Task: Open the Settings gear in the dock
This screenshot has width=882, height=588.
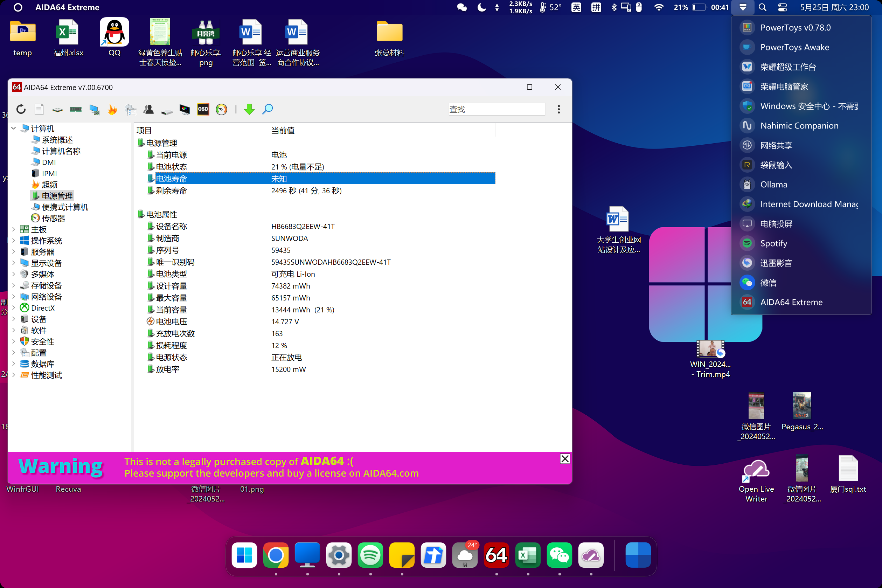Action: point(339,555)
